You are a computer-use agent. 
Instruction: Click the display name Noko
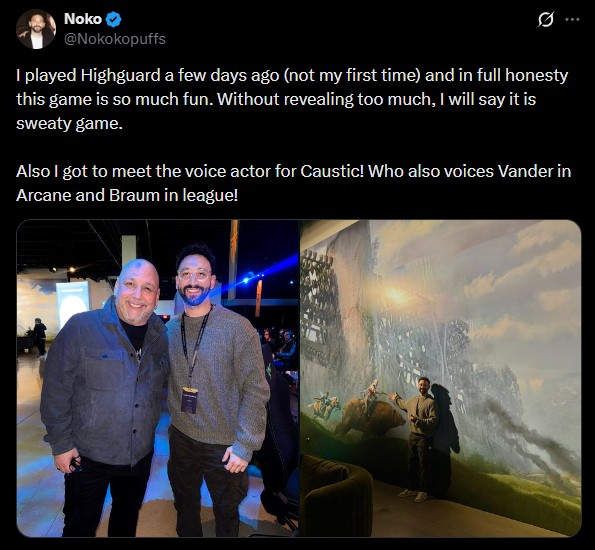83,19
